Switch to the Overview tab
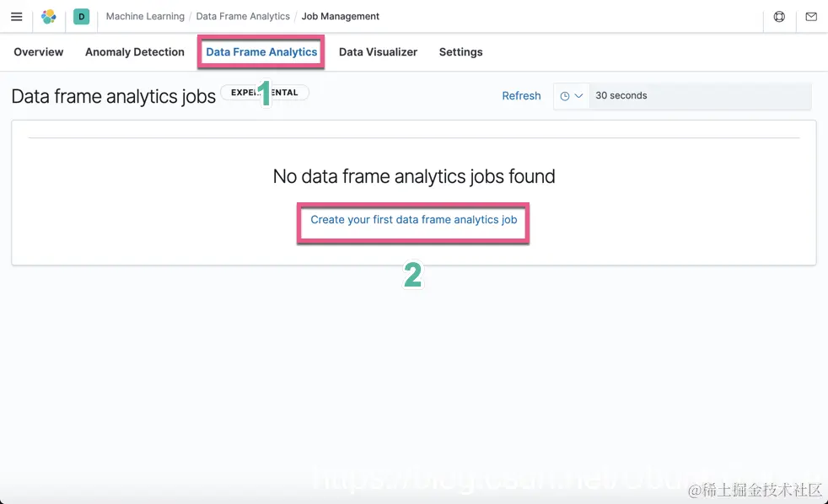 (39, 52)
